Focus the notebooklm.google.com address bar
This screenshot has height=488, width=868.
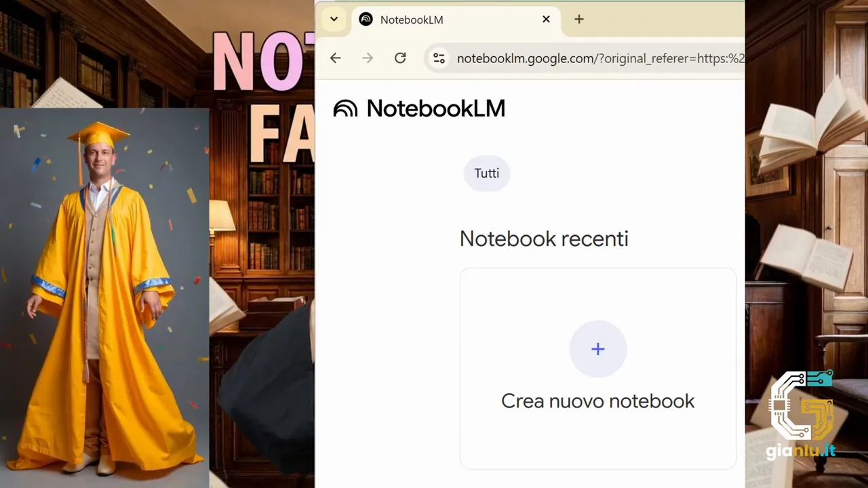[586, 58]
